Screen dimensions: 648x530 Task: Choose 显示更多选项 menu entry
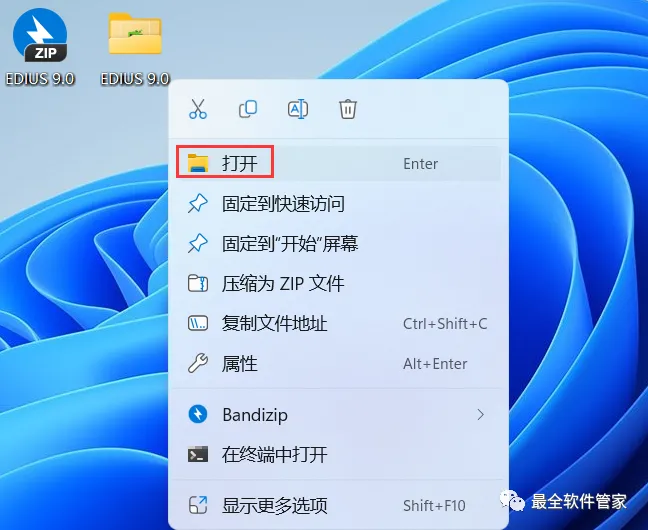pos(338,505)
